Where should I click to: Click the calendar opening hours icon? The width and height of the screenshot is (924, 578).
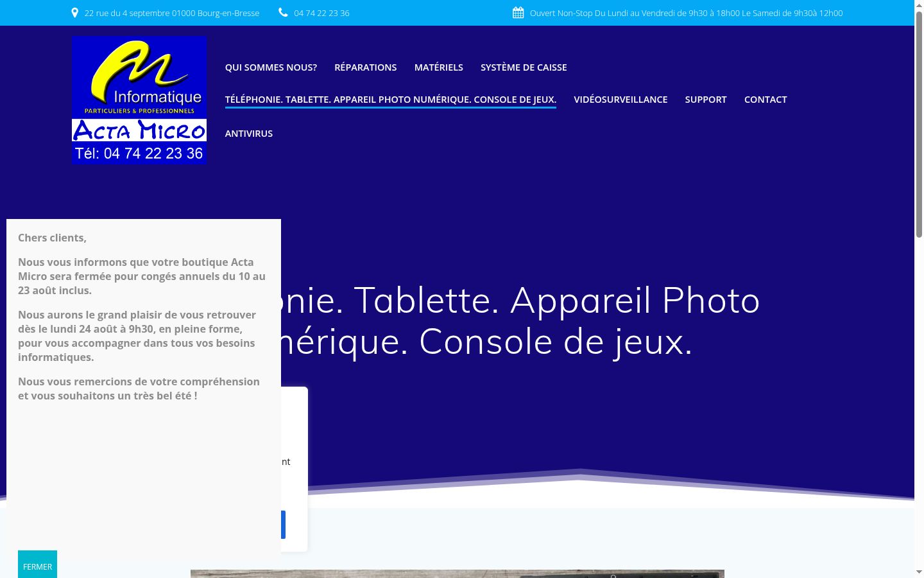tap(518, 13)
